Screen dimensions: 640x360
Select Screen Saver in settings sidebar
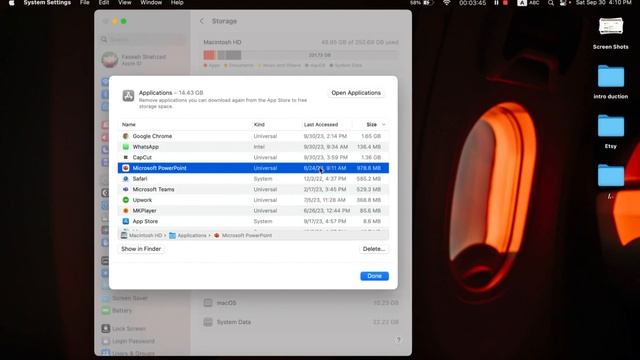[x=125, y=298]
